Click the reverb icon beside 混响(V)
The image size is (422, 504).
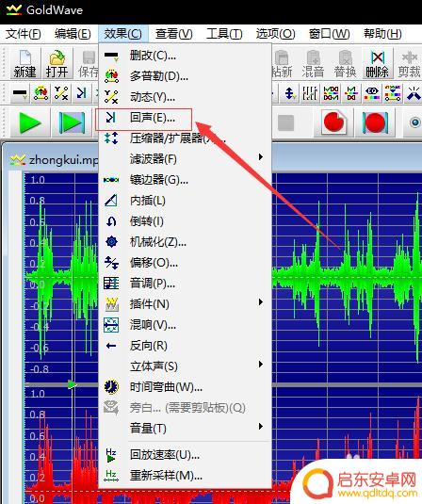[111, 325]
